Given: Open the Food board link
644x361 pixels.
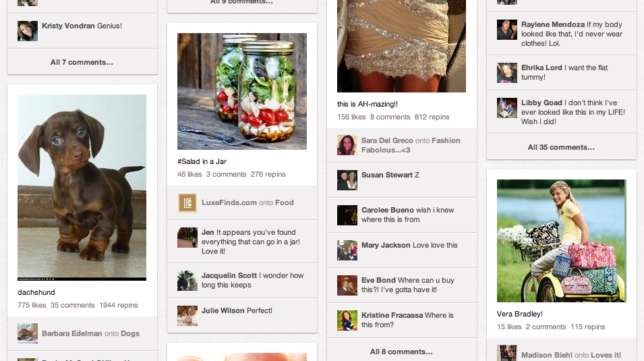Looking at the screenshot, I should 284,202.
